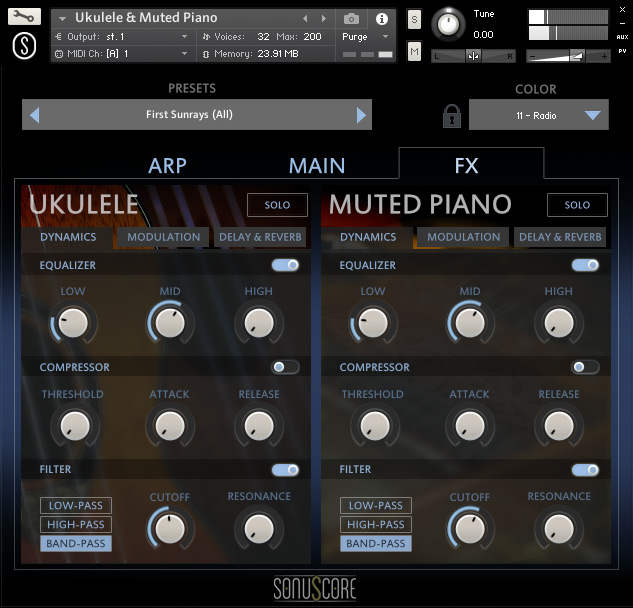
Task: Click the Ukulele compressor Release knob
Action: click(x=259, y=426)
